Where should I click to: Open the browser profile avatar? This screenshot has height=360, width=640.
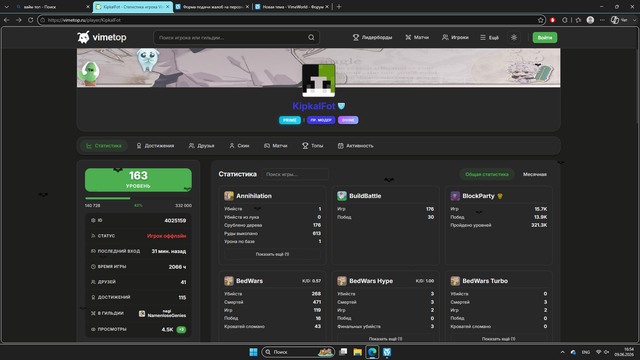click(x=590, y=20)
